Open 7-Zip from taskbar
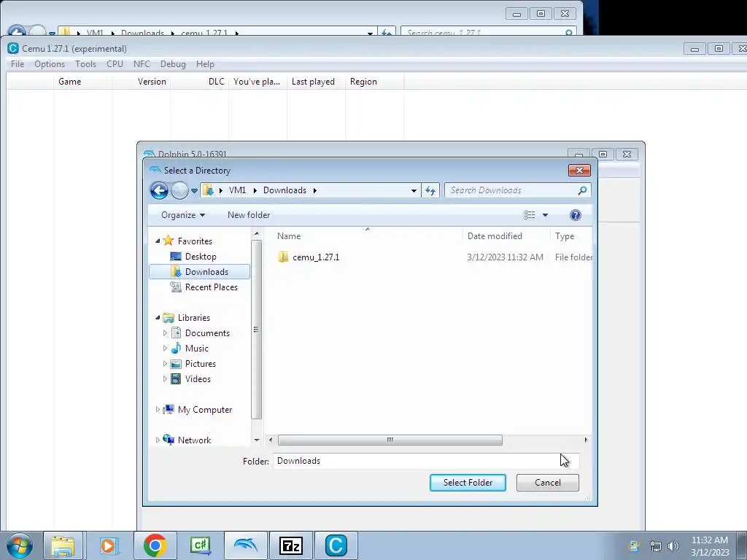Image resolution: width=747 pixels, height=560 pixels. coord(291,545)
